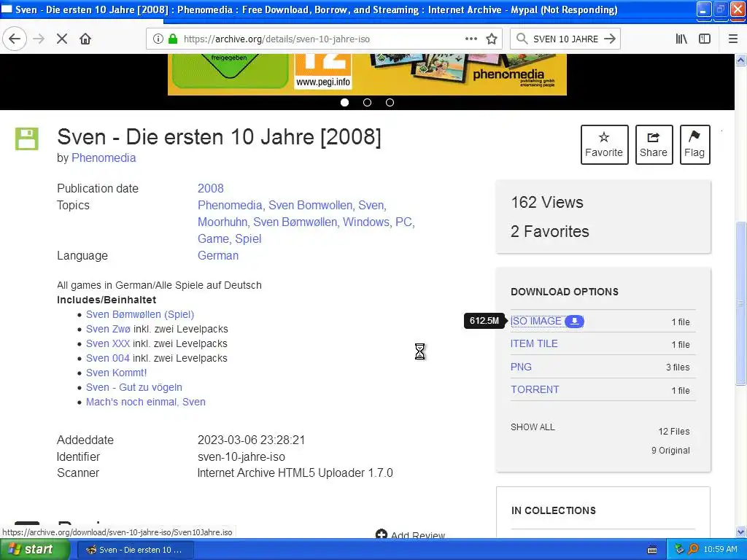
Task: Show all download files
Action: pos(533,427)
